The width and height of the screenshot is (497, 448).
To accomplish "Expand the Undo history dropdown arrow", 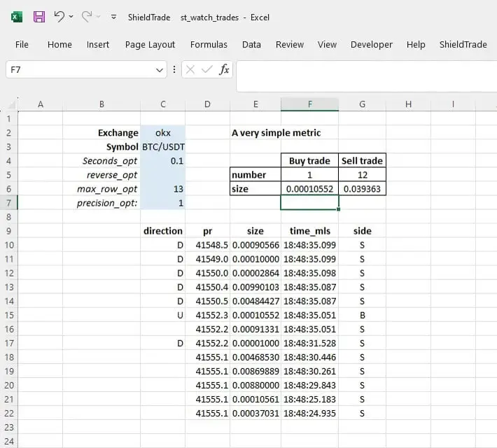I will pos(72,17).
